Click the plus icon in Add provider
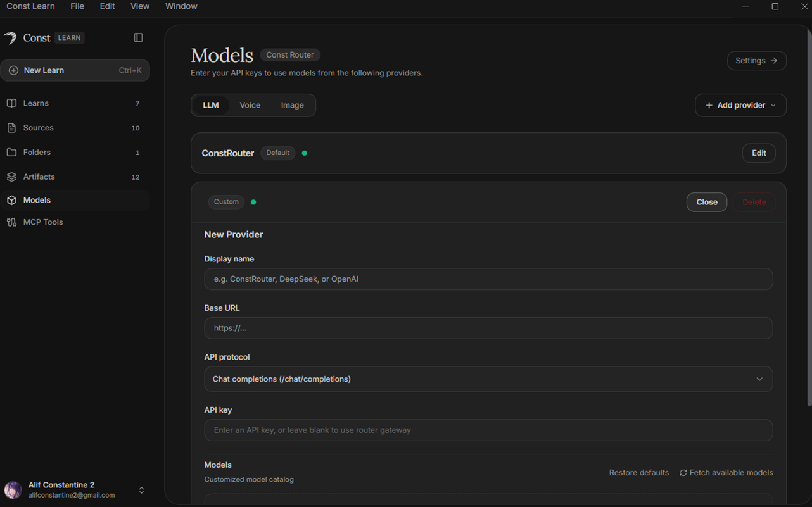The image size is (812, 507). pos(709,105)
